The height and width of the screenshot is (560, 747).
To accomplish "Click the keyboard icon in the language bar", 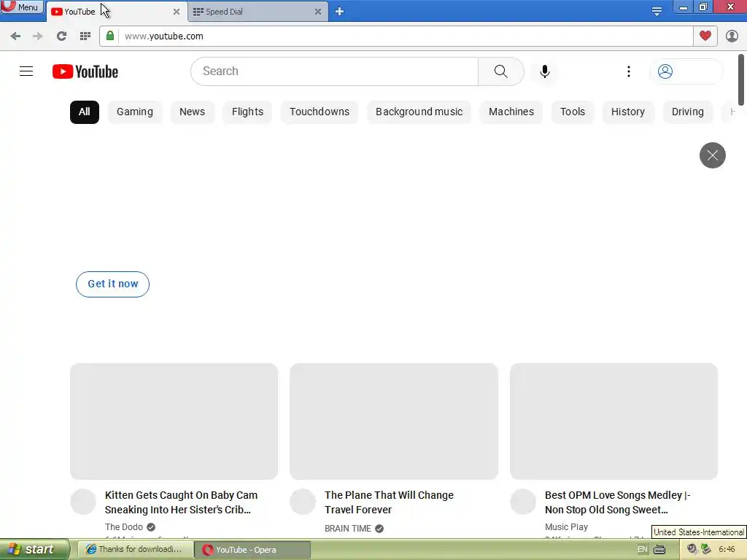I will tap(659, 550).
